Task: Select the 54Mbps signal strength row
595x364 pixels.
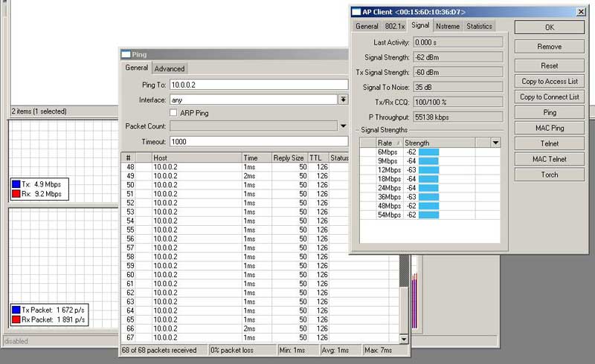Action: click(430, 215)
